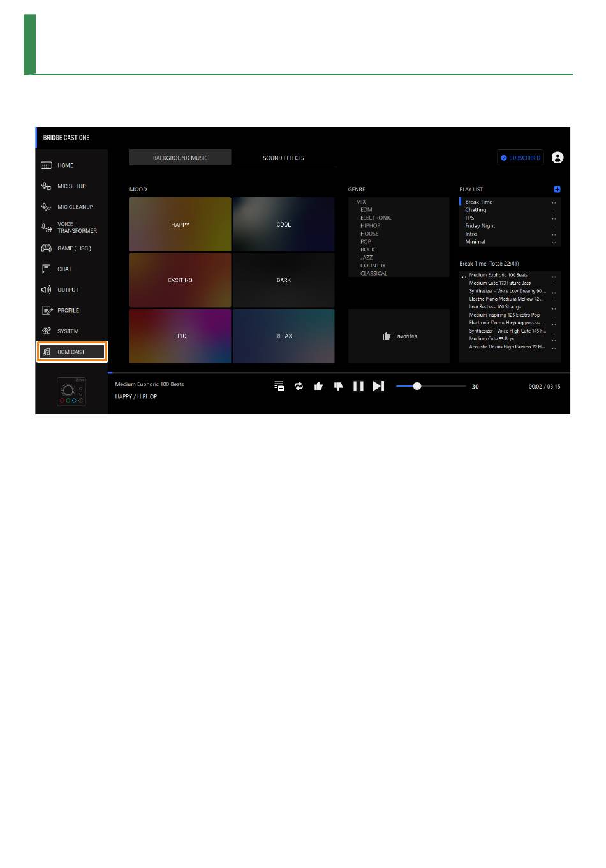The height and width of the screenshot is (868, 606).
Task: Choose the RELAX mood tile
Action: 283,336
